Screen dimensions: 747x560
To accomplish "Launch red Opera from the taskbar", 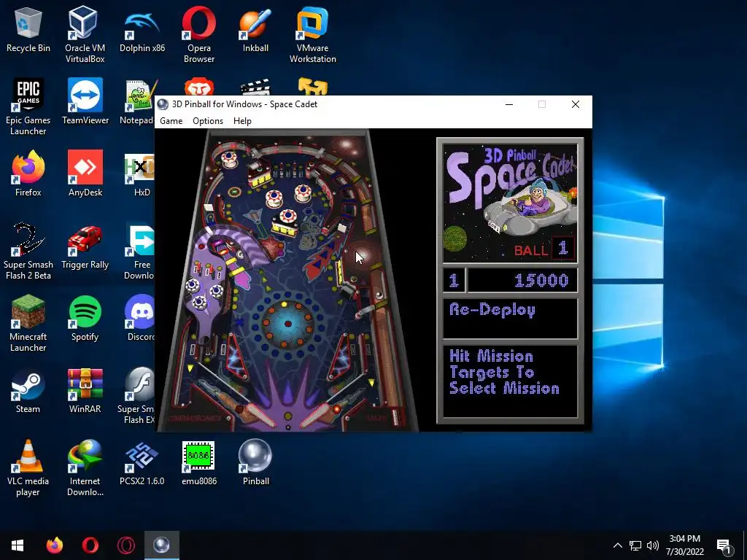I will pos(90,545).
